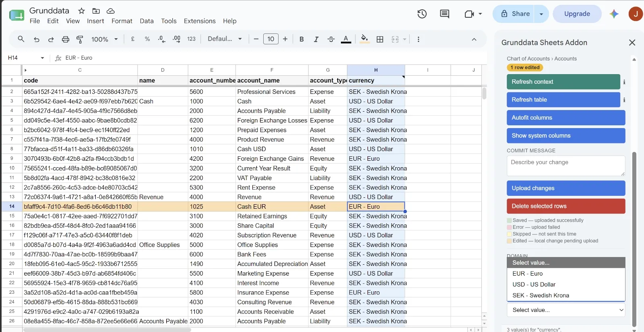The width and height of the screenshot is (644, 332).
Task: Open the fill color picker
Action: pyautogui.click(x=365, y=39)
